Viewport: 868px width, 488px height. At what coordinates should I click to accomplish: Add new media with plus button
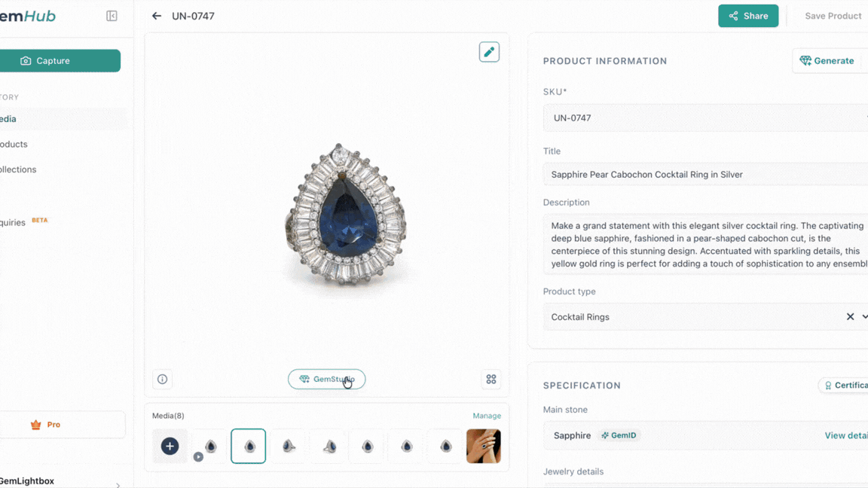(170, 446)
